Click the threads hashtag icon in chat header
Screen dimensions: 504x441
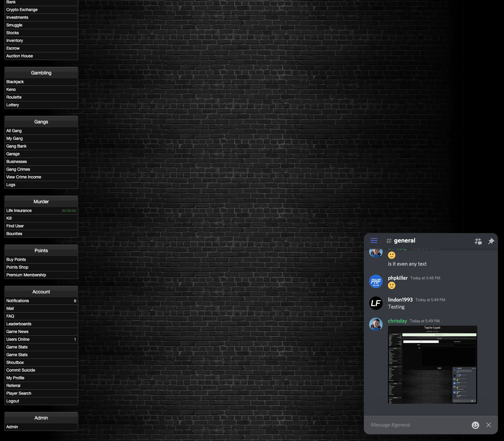point(478,241)
